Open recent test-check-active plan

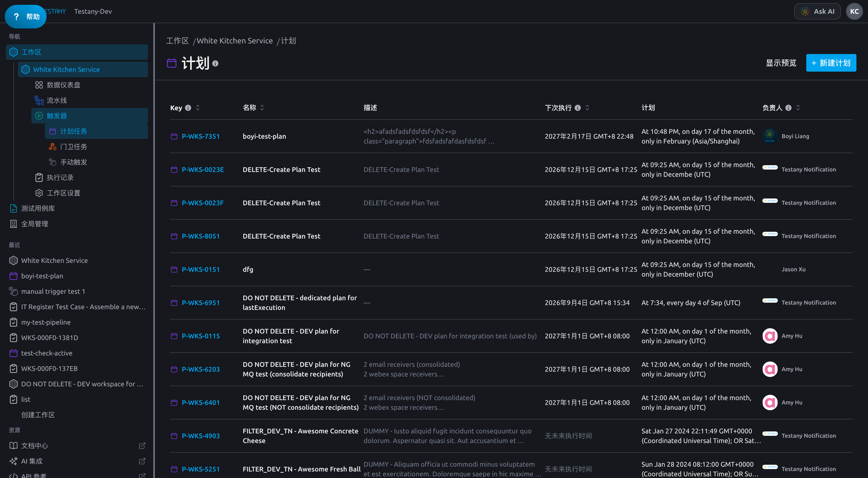(x=77, y=353)
